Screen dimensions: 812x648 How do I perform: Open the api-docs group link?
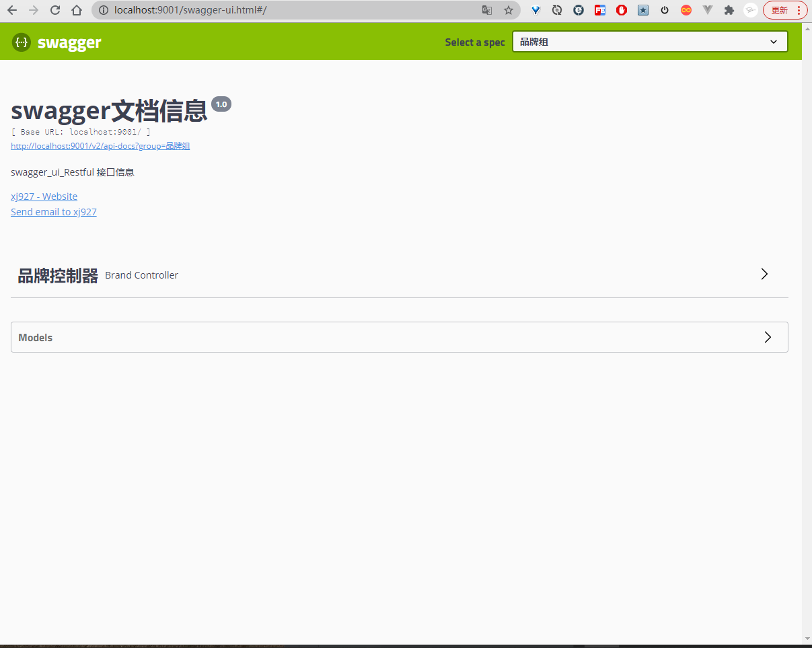[x=100, y=146]
